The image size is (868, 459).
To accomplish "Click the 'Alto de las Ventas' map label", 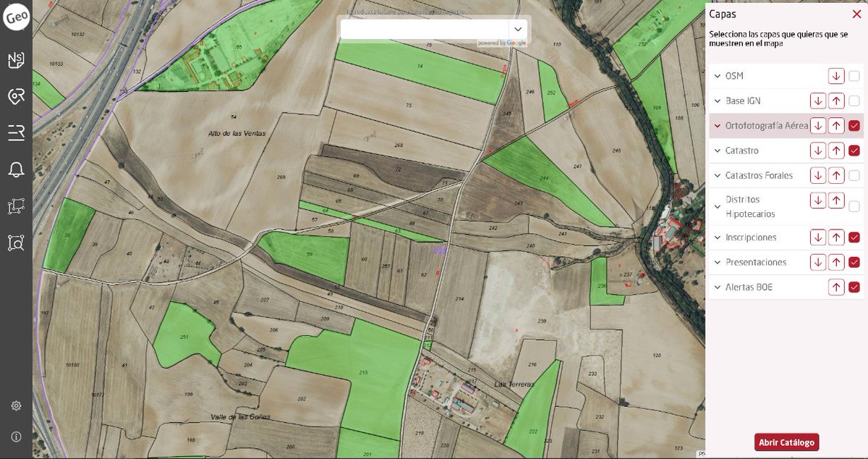I will coord(237,133).
